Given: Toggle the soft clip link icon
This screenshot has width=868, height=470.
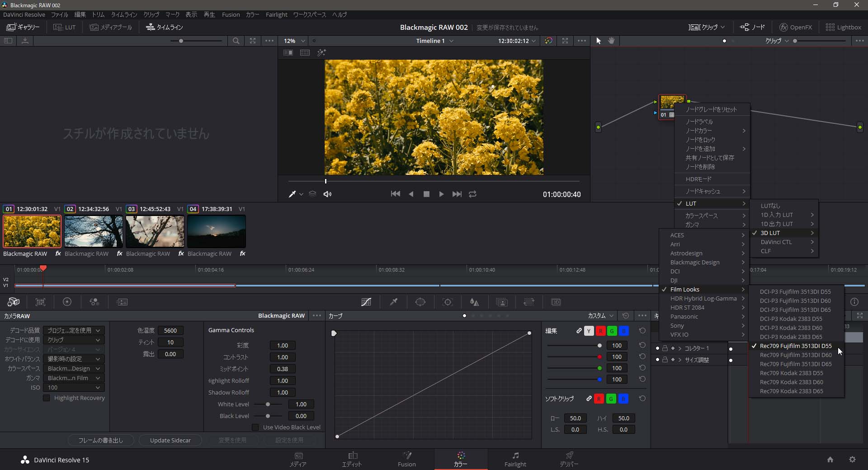Looking at the screenshot, I should (x=589, y=399).
